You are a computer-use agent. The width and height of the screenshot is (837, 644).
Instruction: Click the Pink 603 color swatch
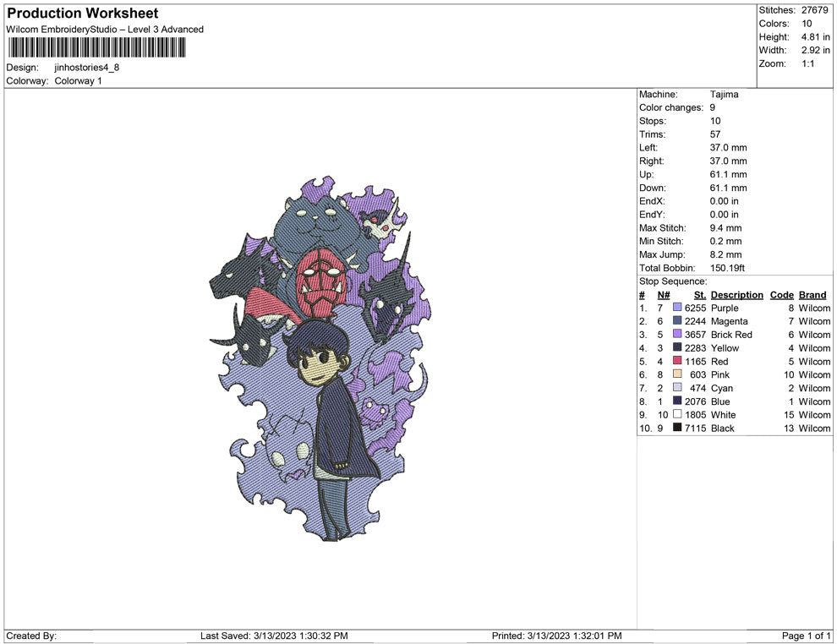677,374
